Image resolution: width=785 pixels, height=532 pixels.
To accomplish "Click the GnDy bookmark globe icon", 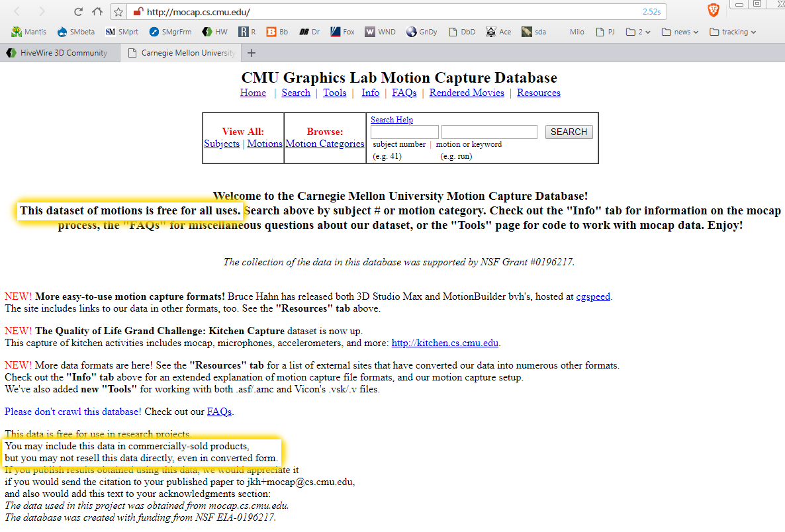I will [x=412, y=32].
